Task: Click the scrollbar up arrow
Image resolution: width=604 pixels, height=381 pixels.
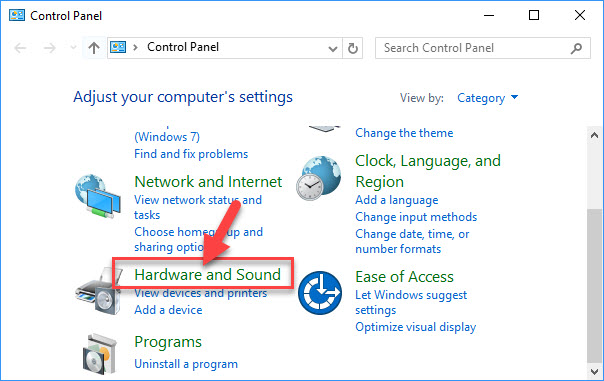Action: 594,135
